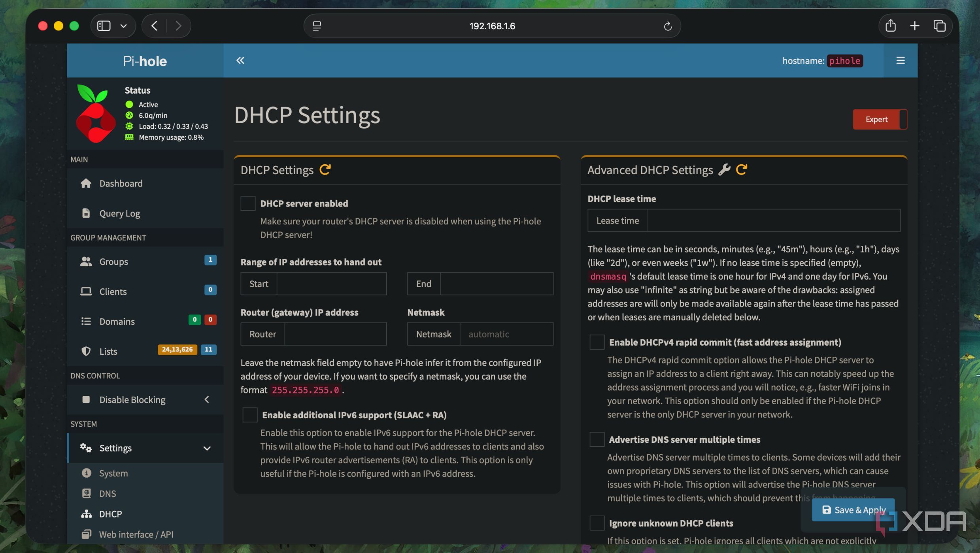
Task: Collapse the sidebar with double-chevron icon
Action: click(x=240, y=60)
